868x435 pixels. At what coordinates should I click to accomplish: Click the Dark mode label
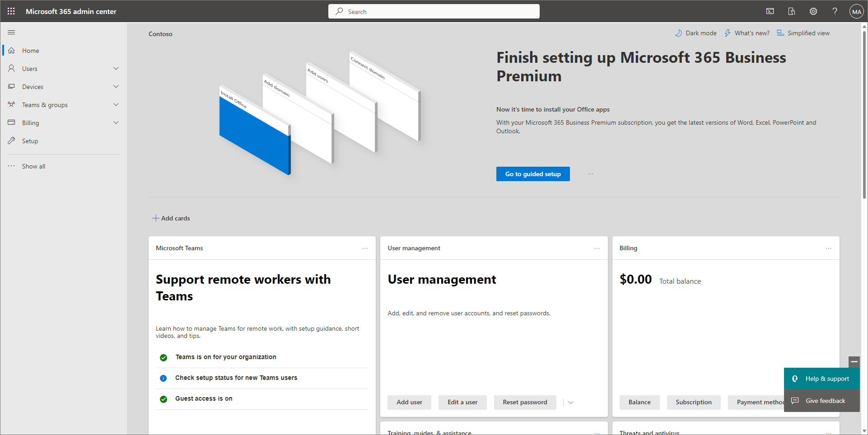coord(701,33)
